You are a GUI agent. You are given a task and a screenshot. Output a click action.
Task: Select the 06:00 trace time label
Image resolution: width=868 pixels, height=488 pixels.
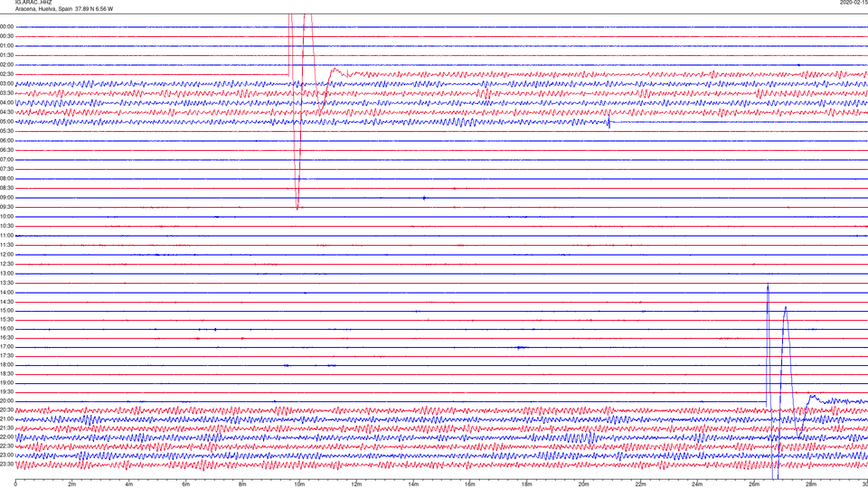coord(6,141)
